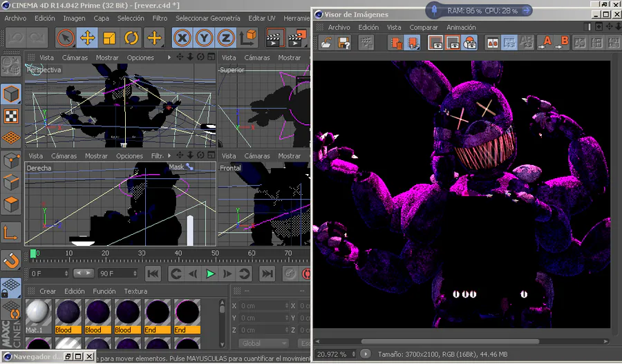
Task: Click round arrow button beside zoom percentage
Action: (x=366, y=354)
